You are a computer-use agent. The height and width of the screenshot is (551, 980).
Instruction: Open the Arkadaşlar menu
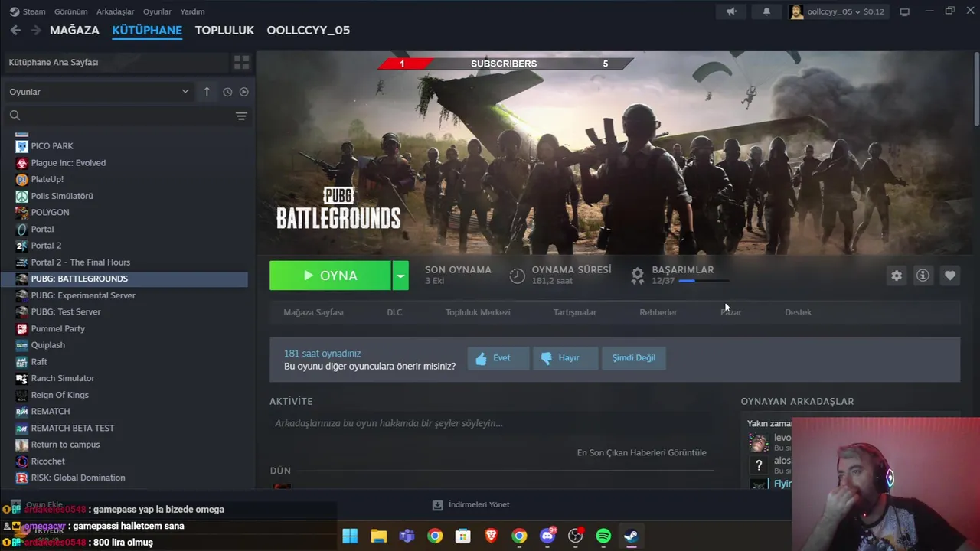114,11
